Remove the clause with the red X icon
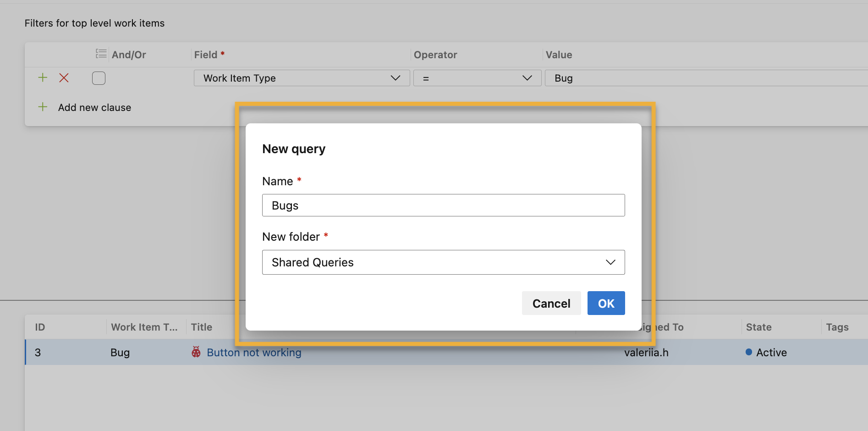868x431 pixels. coord(64,78)
